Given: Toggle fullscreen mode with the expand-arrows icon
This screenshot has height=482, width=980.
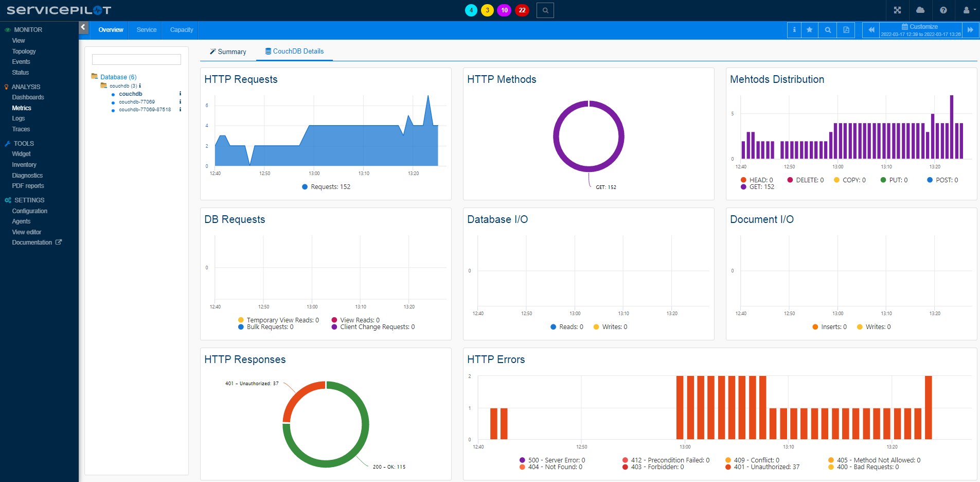Looking at the screenshot, I should [897, 10].
